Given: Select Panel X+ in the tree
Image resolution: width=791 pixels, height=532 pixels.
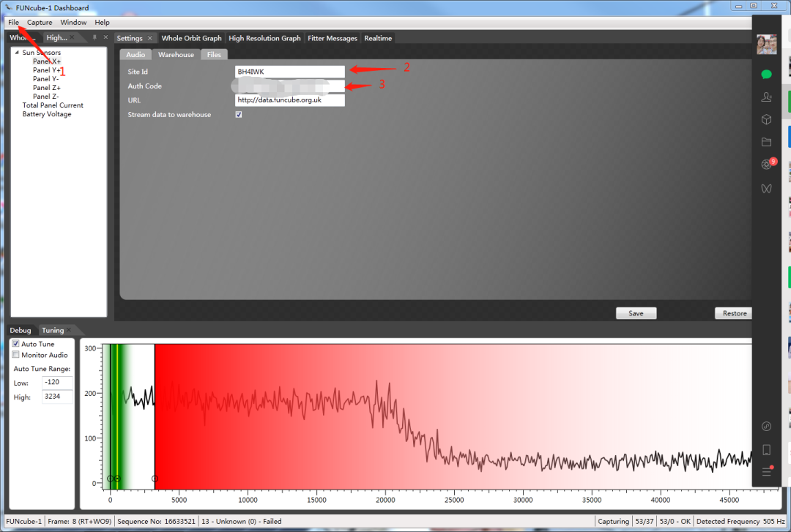Looking at the screenshot, I should (47, 61).
